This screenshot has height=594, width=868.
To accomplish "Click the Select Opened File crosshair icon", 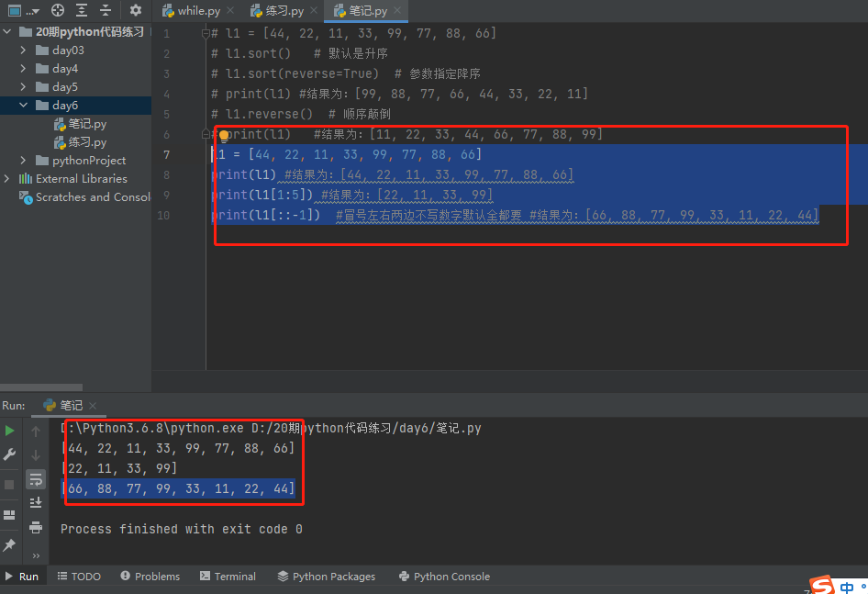I will click(x=58, y=10).
